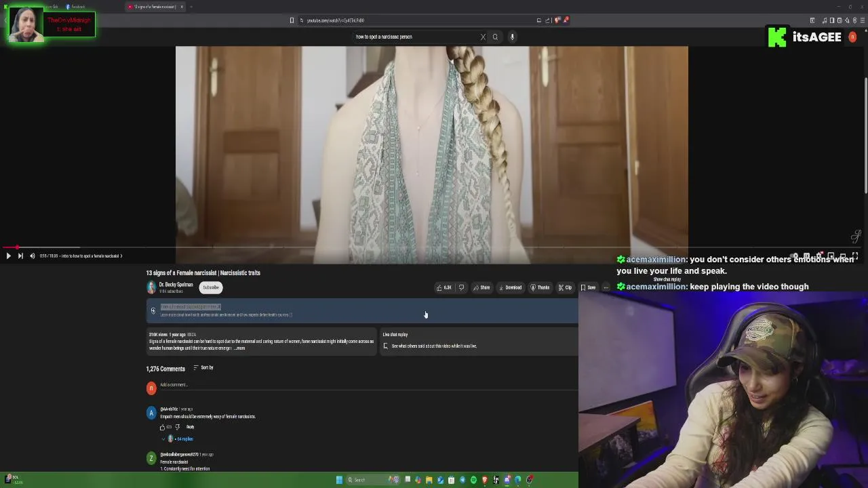Open Outlook from the taskbar
This screenshot has height=488, width=868.
click(x=440, y=480)
